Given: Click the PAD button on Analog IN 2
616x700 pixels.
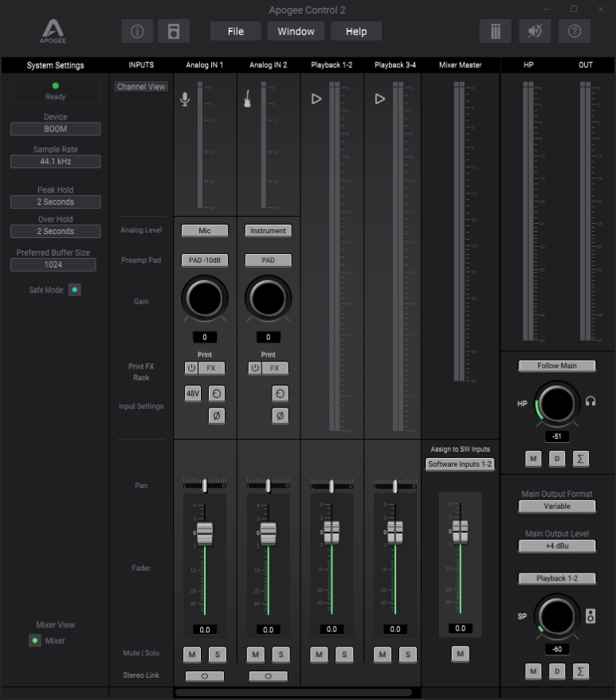Looking at the screenshot, I should (268, 260).
